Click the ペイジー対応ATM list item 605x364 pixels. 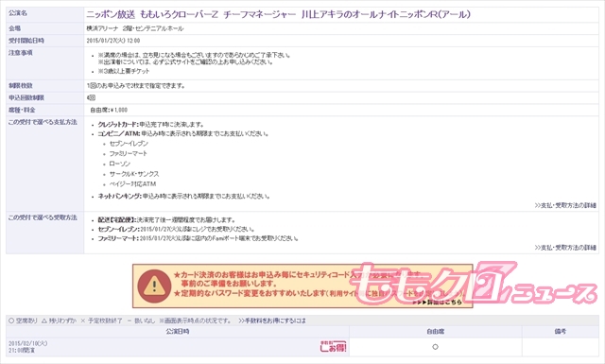[132, 183]
